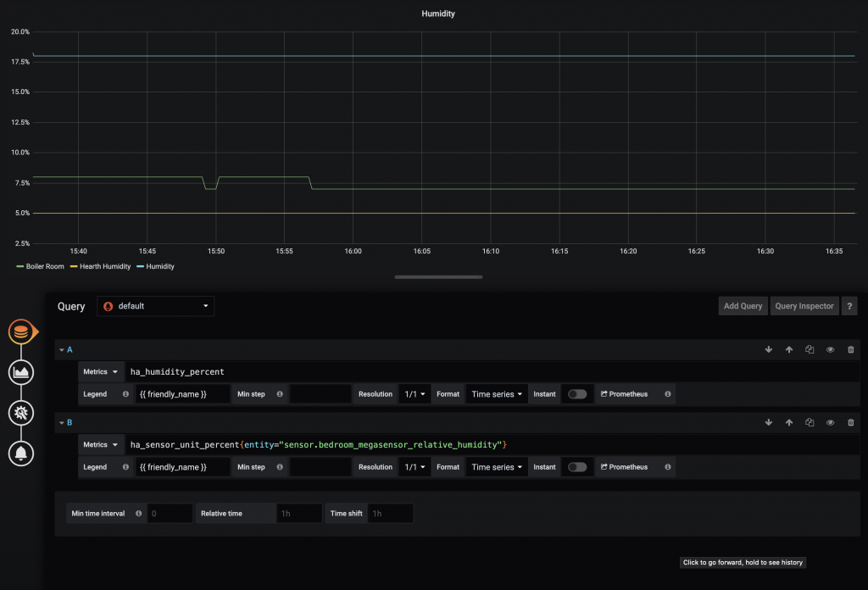The width and height of the screenshot is (868, 590).
Task: Open the Alert tab bell icon
Action: click(x=21, y=454)
